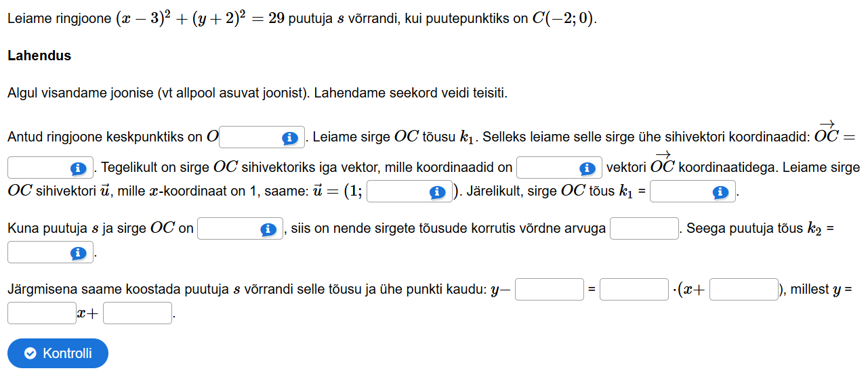The height and width of the screenshot is (377, 868).
Task: Click info icon in field after 'sirge OC on'
Action: point(268,229)
